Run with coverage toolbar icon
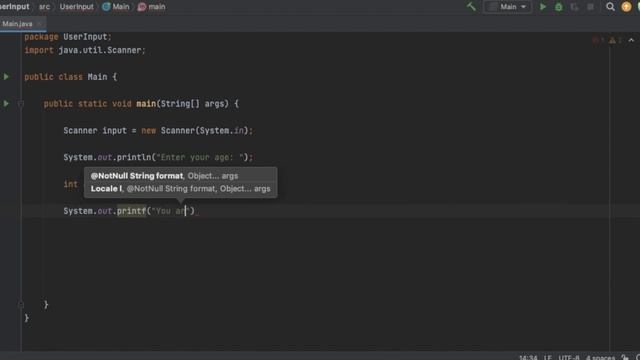This screenshot has width=640, height=360. click(575, 7)
